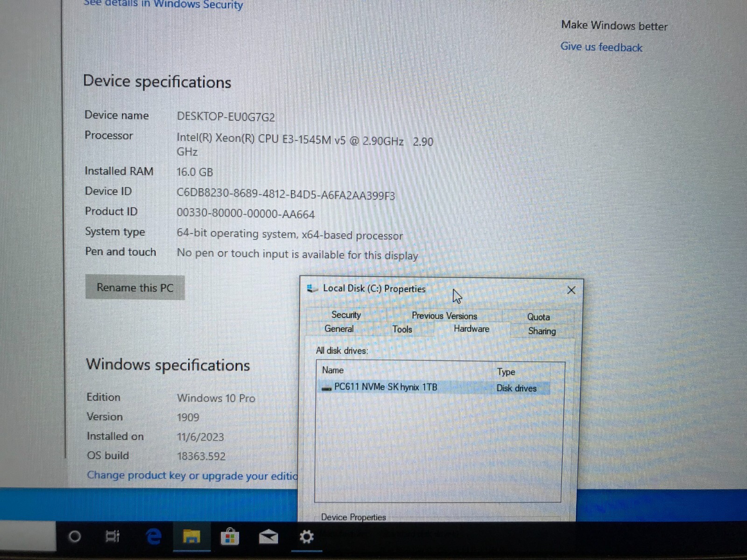
Task: Click the 64-bit operating system value
Action: (289, 234)
